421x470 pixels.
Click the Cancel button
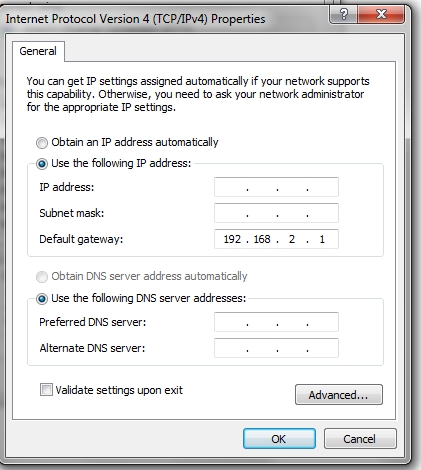tap(360, 439)
